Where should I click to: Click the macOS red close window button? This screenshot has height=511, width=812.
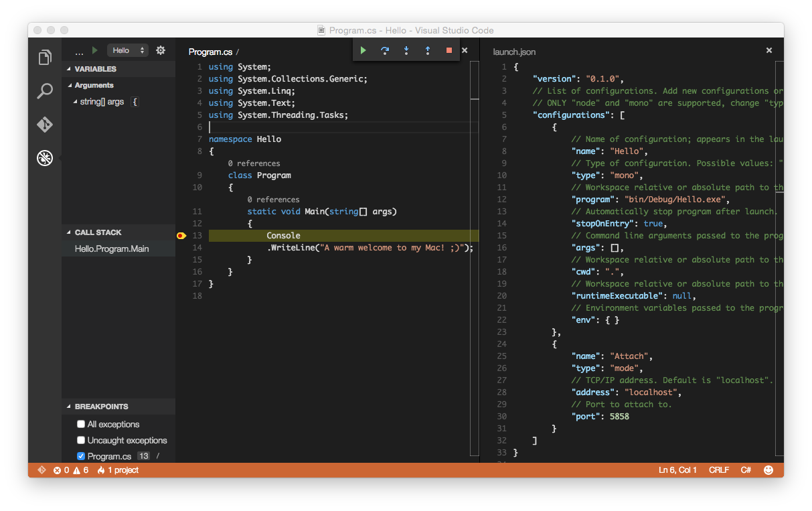tap(37, 30)
